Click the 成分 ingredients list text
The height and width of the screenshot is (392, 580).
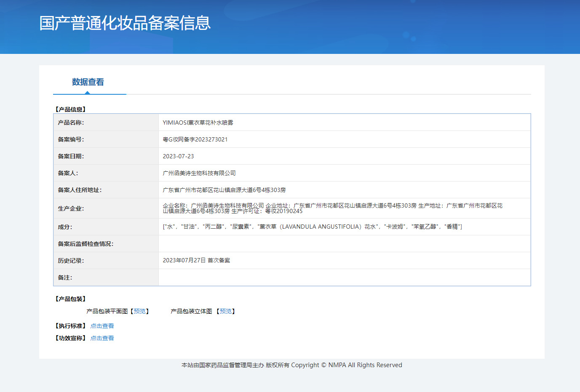tap(312, 227)
